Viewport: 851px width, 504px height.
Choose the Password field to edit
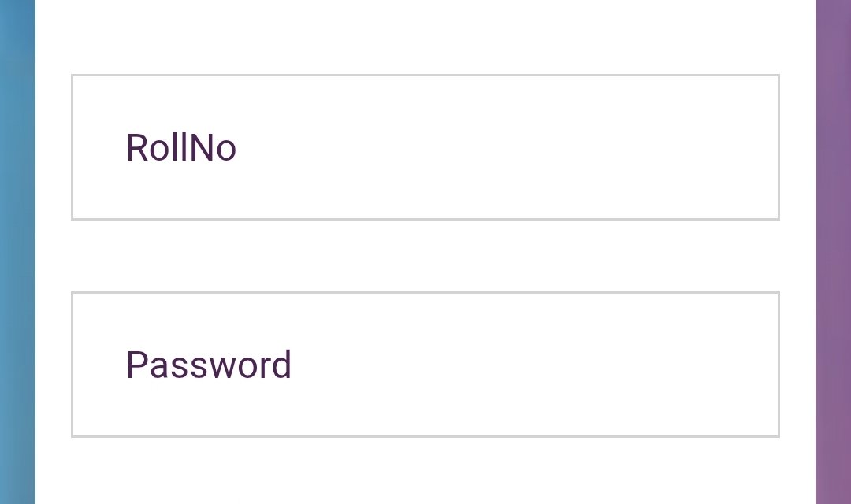[425, 365]
